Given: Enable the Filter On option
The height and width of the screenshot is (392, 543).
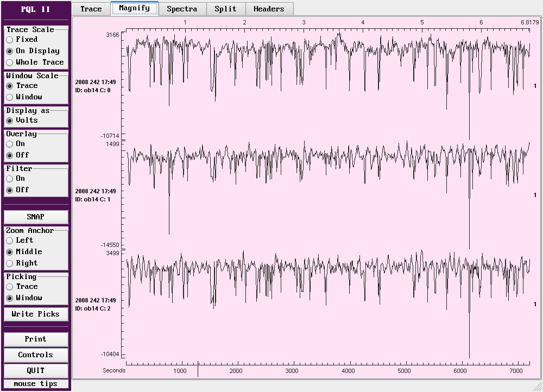Looking at the screenshot, I should click(x=10, y=179).
